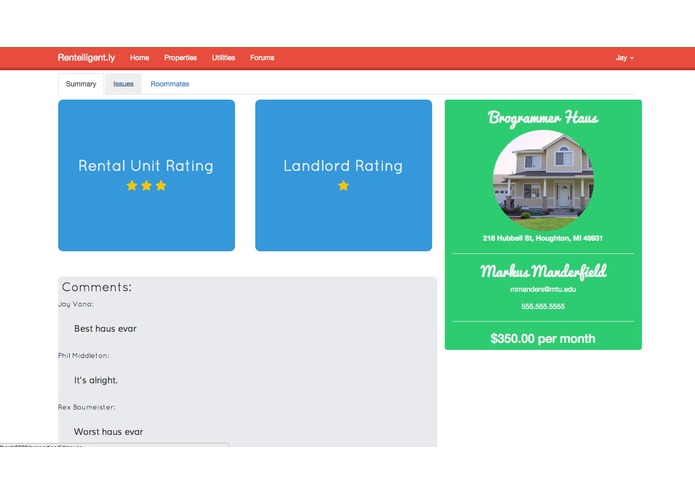Click comment 'Worst haus evar'

click(x=108, y=432)
